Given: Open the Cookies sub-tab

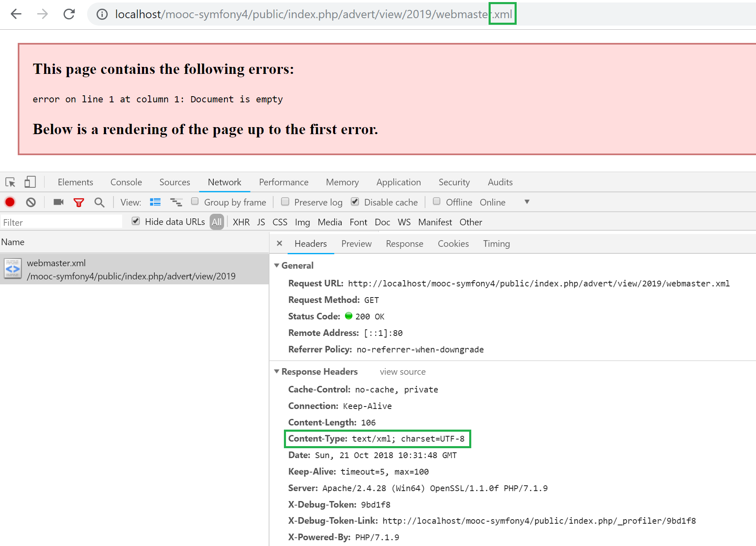Looking at the screenshot, I should tap(454, 243).
